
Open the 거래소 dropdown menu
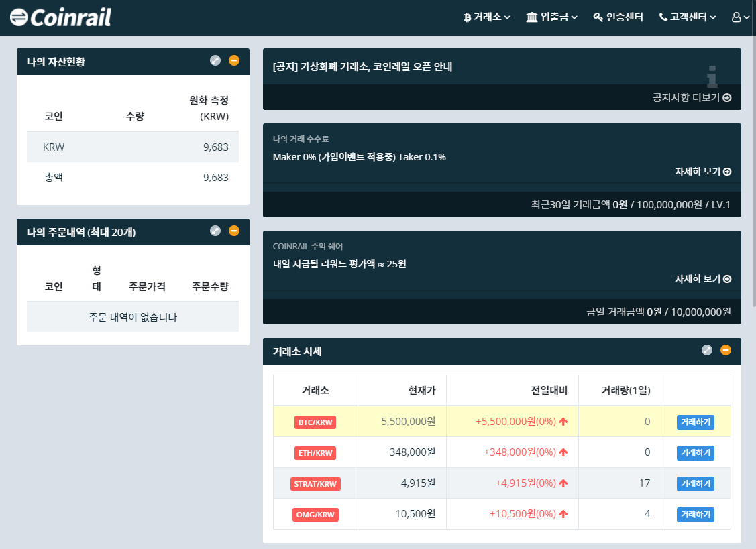coord(486,17)
